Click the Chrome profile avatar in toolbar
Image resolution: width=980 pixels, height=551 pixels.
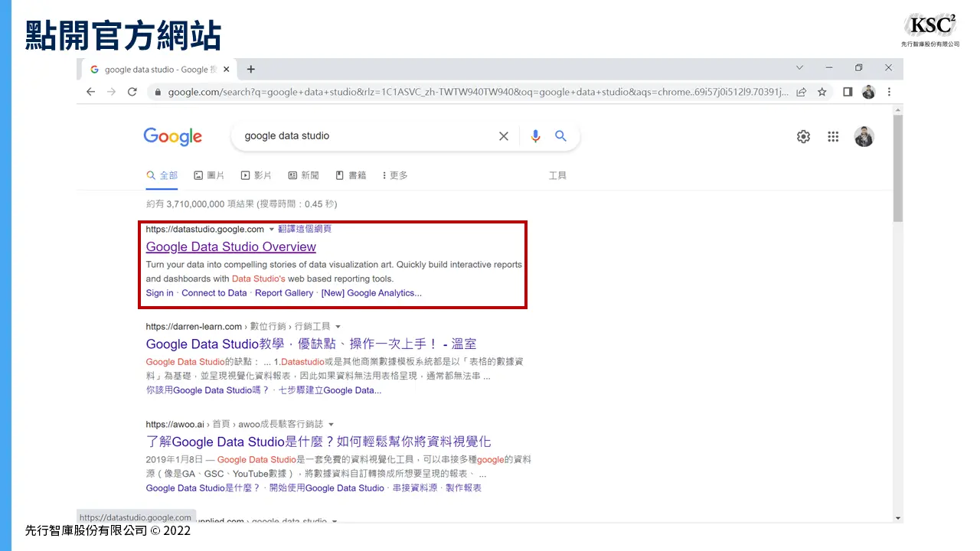point(868,92)
